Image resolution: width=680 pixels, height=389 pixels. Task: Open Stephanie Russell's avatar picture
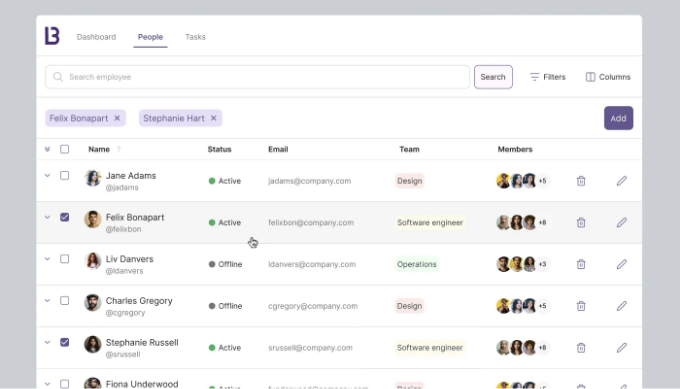[92, 344]
